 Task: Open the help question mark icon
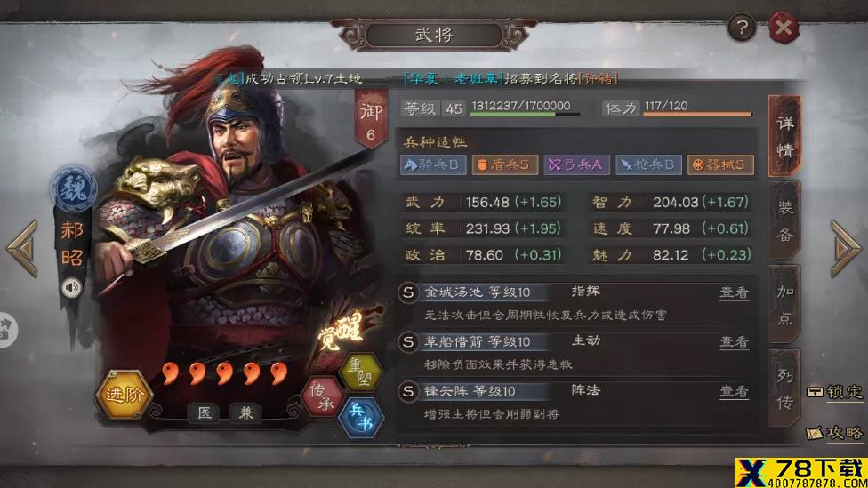pyautogui.click(x=742, y=27)
